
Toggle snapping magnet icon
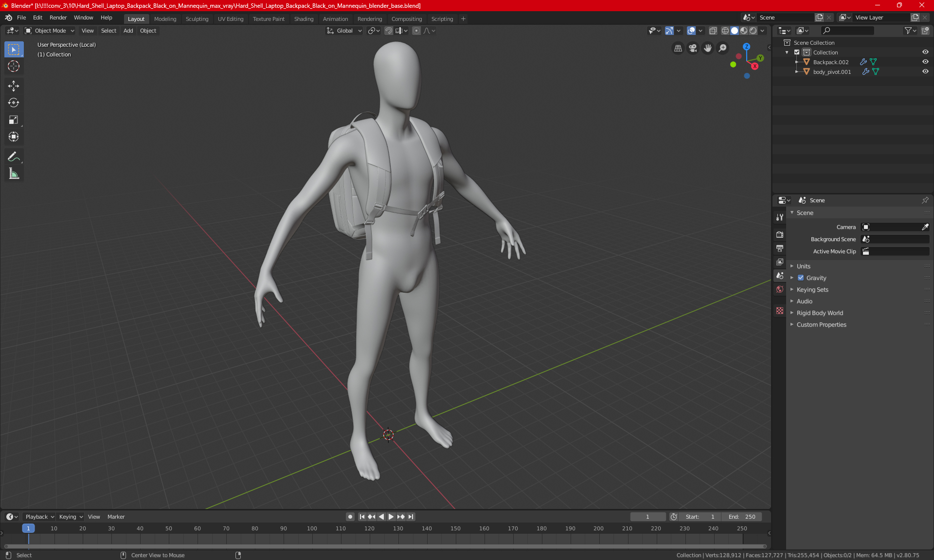pyautogui.click(x=389, y=31)
